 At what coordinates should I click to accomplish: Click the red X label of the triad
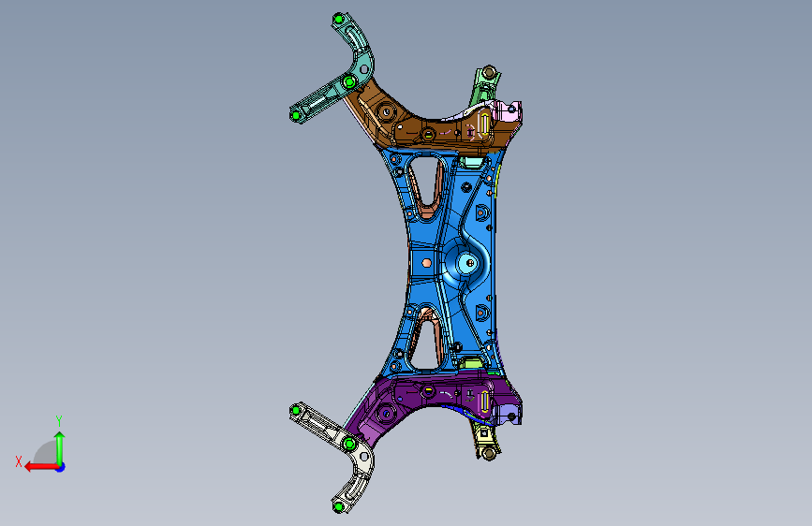(x=19, y=461)
